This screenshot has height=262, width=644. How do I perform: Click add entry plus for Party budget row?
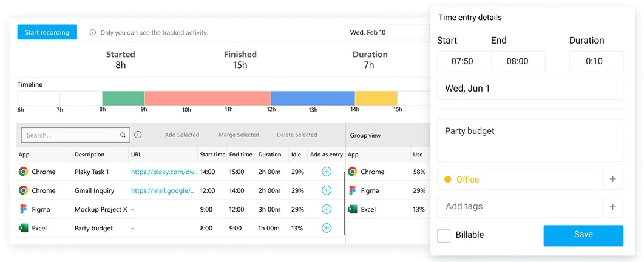(327, 228)
